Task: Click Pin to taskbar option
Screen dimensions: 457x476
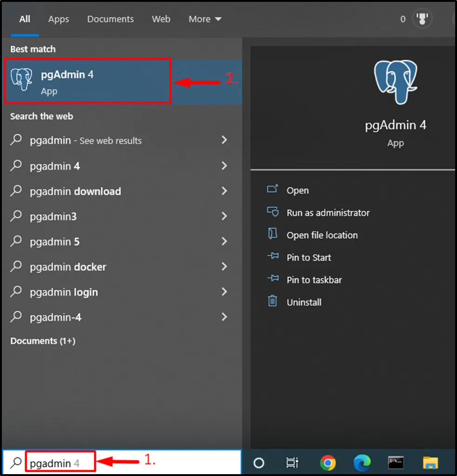Action: pyautogui.click(x=314, y=280)
